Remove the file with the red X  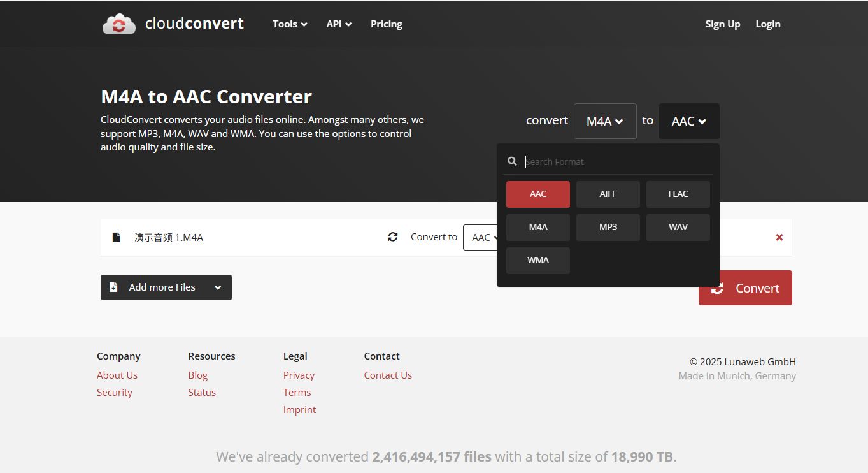coord(779,237)
